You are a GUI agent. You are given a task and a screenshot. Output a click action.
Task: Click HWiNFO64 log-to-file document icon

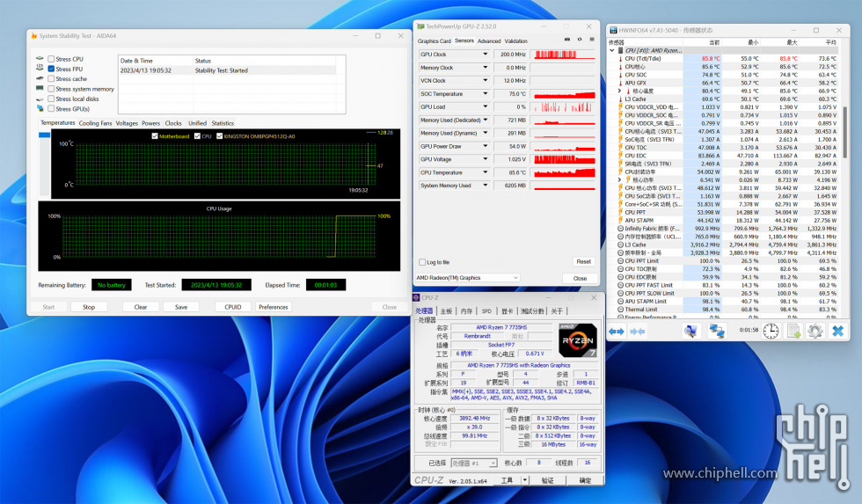793,331
